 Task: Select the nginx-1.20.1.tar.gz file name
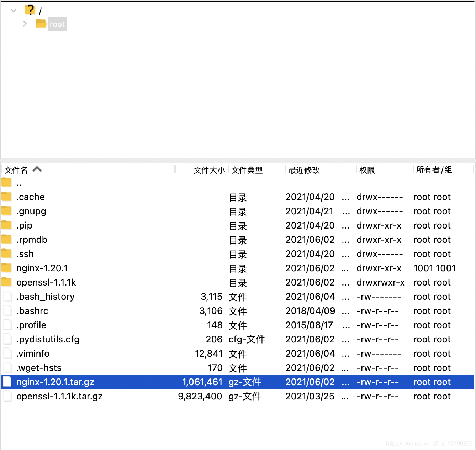(55, 382)
